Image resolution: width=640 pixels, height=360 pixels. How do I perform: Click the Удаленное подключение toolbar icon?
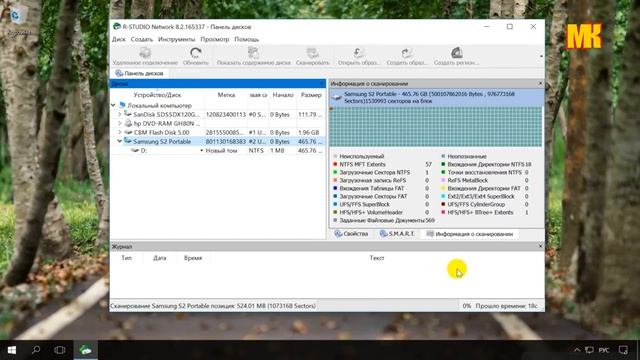coord(145,53)
